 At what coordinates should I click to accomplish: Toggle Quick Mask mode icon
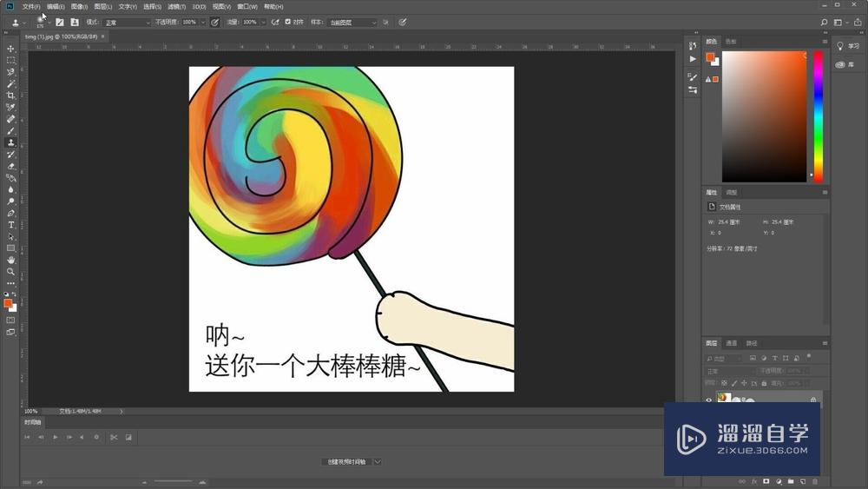[x=10, y=320]
